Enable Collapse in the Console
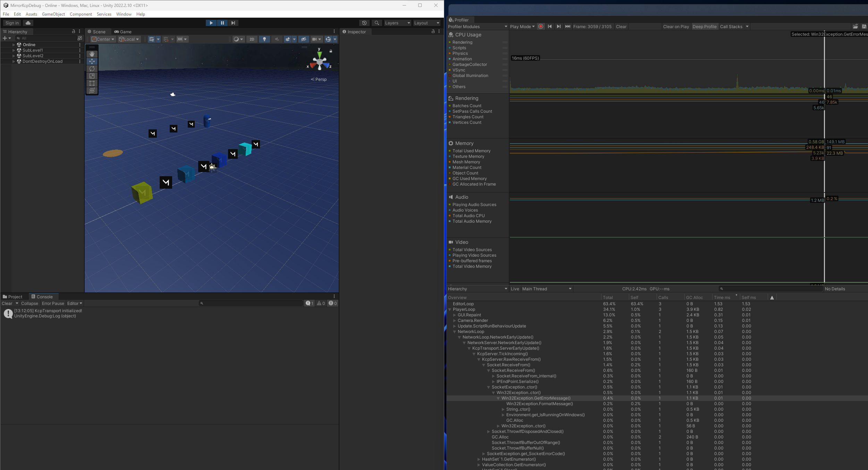This screenshot has width=868, height=470. coord(30,304)
